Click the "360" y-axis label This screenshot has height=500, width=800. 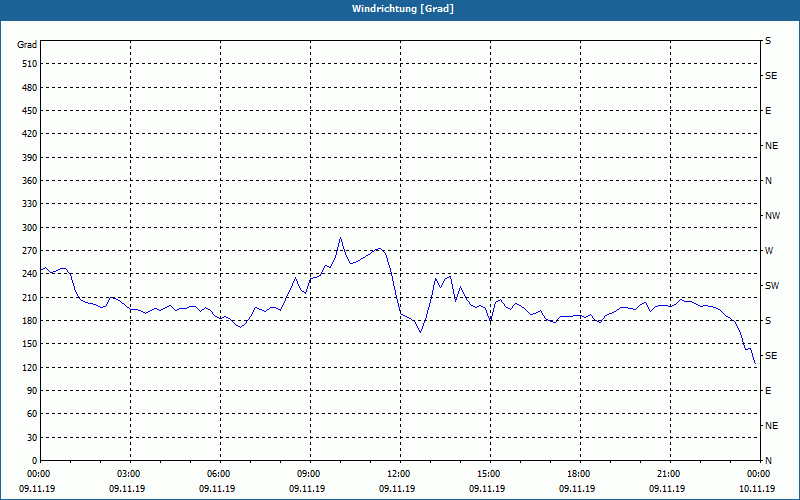(x=30, y=181)
